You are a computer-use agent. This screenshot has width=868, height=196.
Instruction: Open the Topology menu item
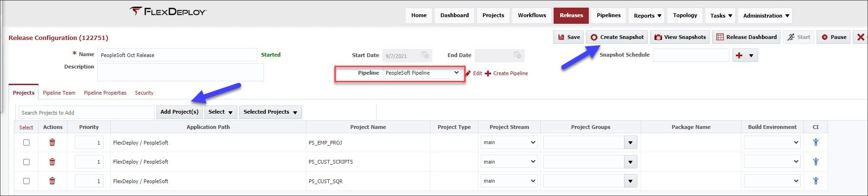[685, 15]
